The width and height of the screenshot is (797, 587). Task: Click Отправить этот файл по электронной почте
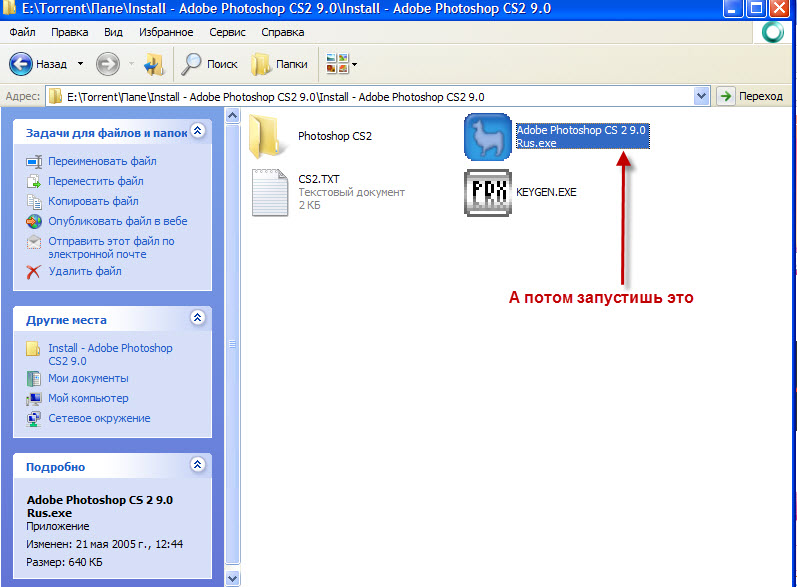(111, 248)
